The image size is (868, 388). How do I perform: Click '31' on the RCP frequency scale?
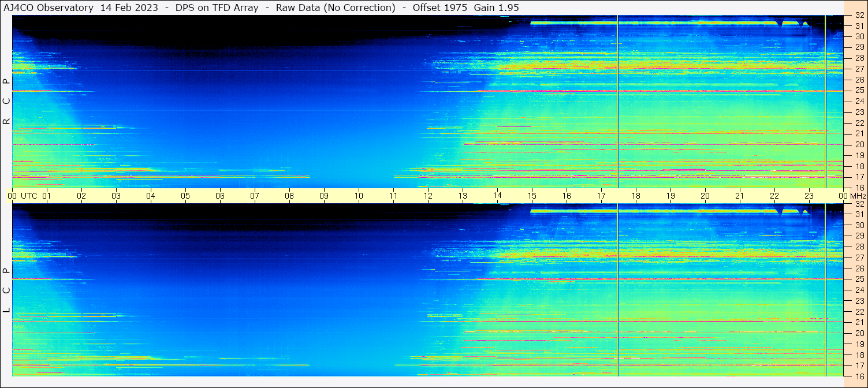(x=859, y=26)
